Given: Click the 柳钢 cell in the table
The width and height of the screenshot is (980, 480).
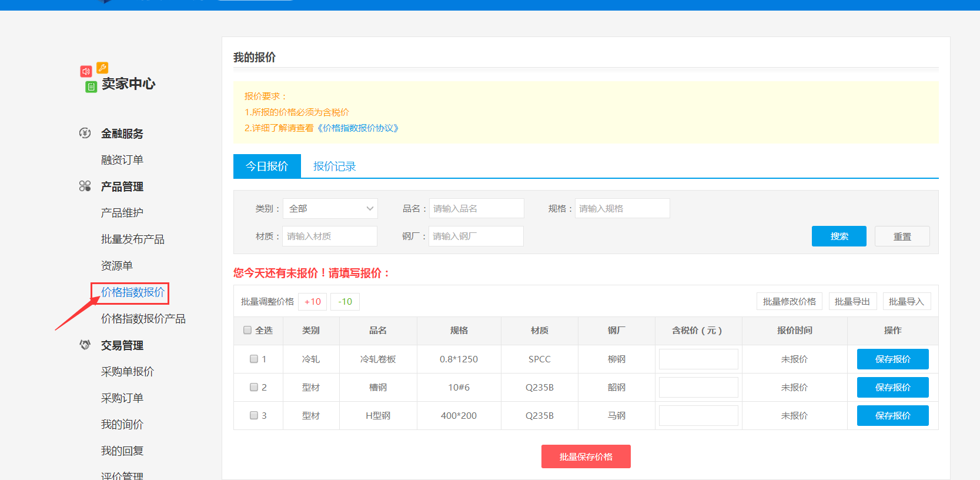Looking at the screenshot, I should (x=617, y=359).
